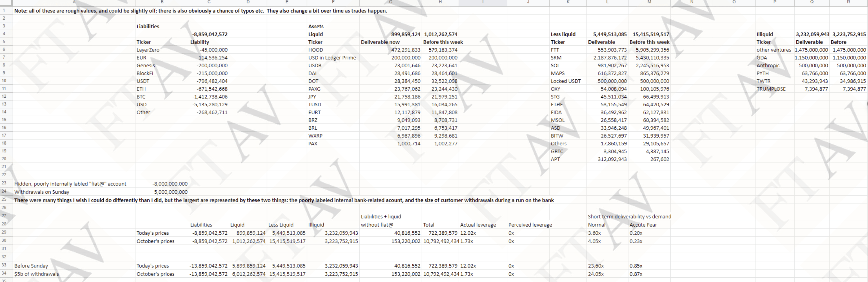This screenshot has width=868, height=282.
Task: Select the GDA ticker cell
Action: click(x=761, y=57)
